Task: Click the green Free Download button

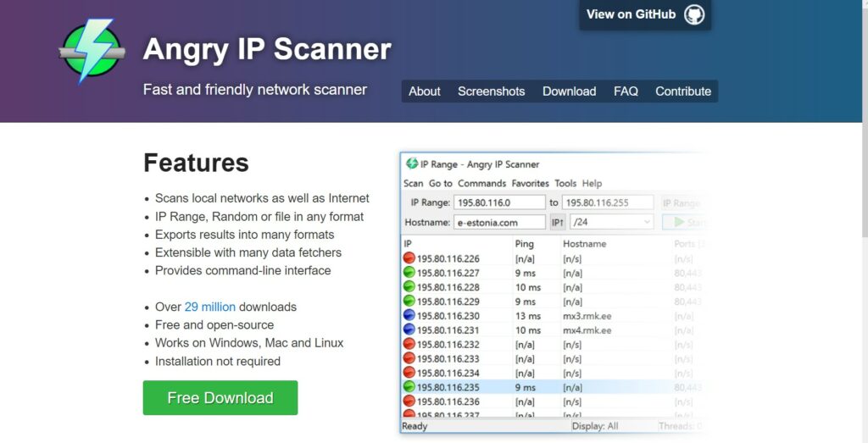Action: coord(220,397)
